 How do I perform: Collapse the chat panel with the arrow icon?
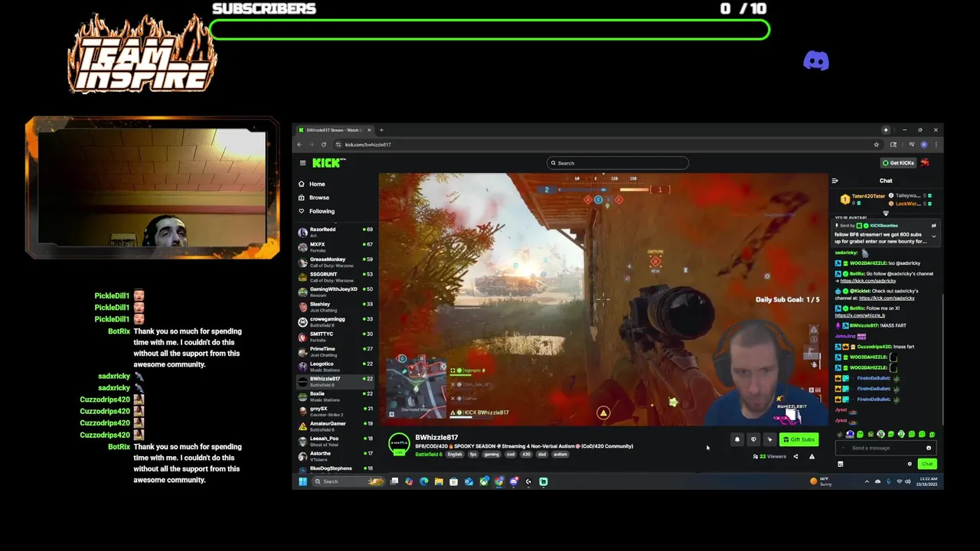835,181
